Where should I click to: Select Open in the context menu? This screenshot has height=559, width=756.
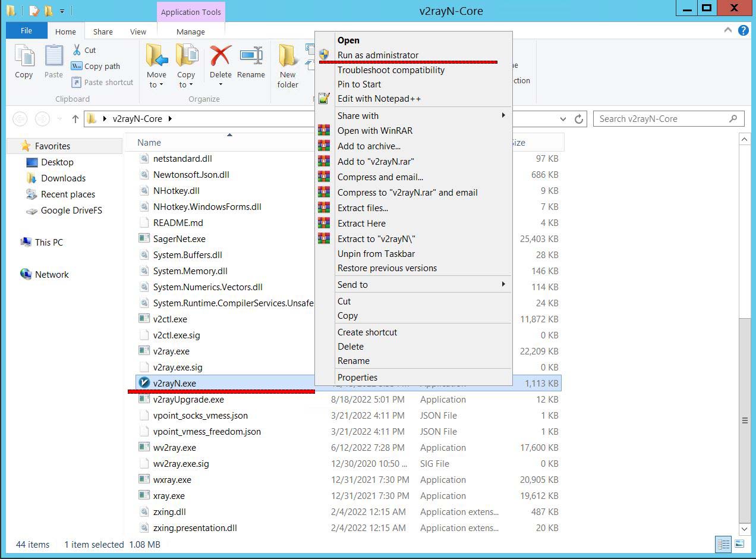(x=348, y=40)
